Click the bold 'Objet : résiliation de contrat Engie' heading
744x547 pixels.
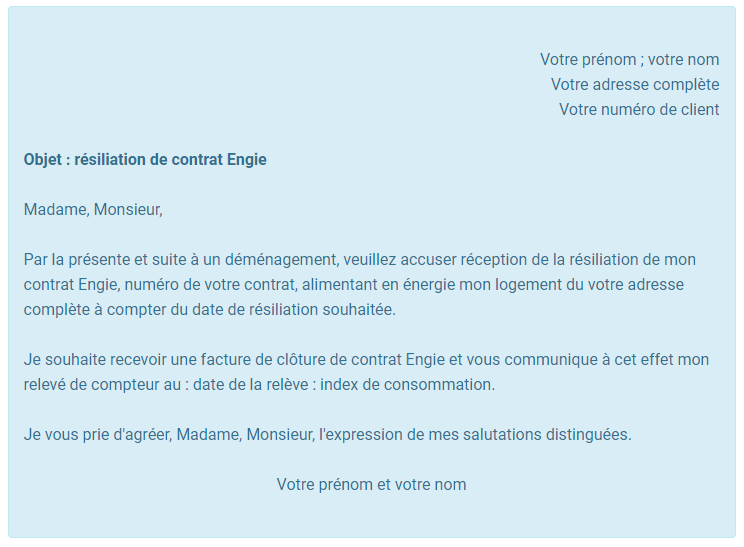pyautogui.click(x=145, y=160)
